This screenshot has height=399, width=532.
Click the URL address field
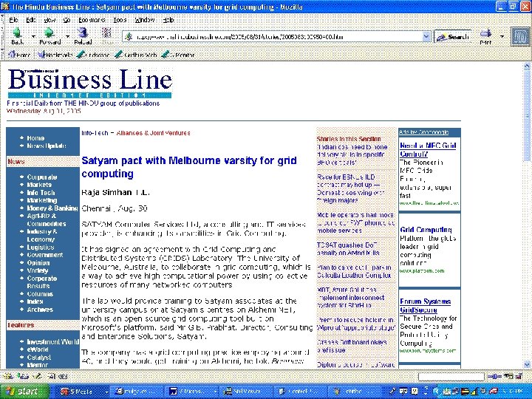tap(276, 37)
